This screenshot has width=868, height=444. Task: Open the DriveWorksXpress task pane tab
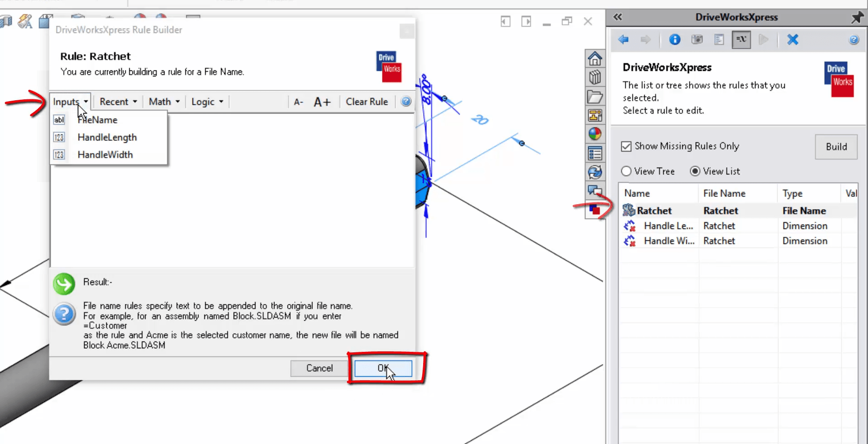point(594,210)
